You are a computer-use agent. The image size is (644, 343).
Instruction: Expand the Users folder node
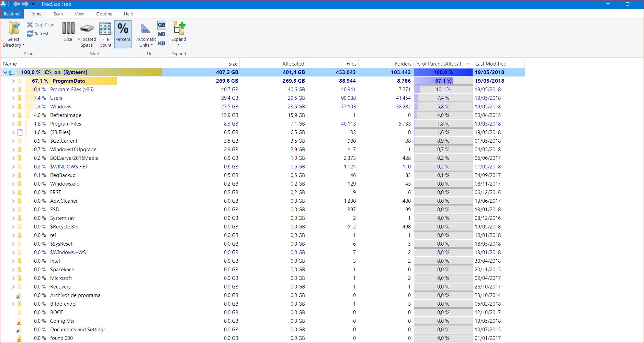tap(13, 98)
